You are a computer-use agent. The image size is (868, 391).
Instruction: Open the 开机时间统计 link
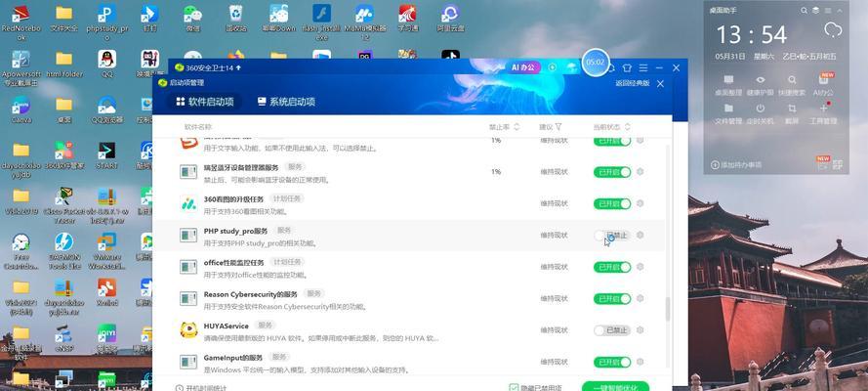[x=201, y=388]
